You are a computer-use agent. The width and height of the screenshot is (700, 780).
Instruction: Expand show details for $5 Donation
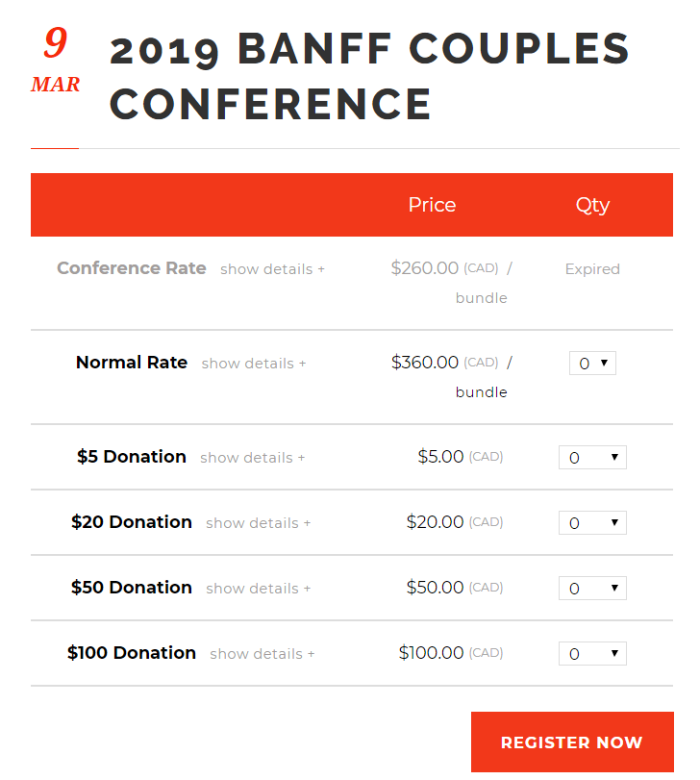pyautogui.click(x=253, y=458)
